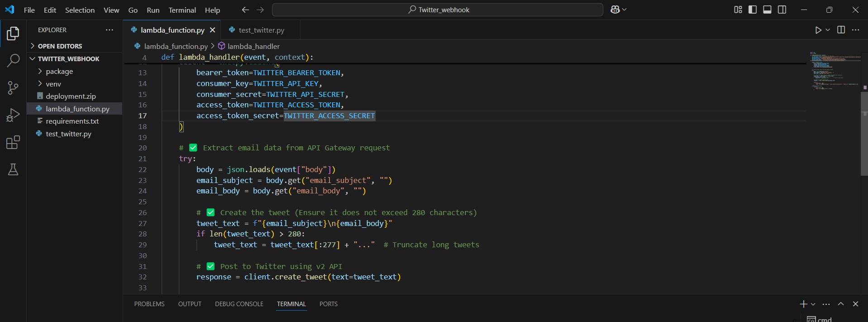
Task: Open Copilot chat icon in title bar
Action: coord(615,10)
